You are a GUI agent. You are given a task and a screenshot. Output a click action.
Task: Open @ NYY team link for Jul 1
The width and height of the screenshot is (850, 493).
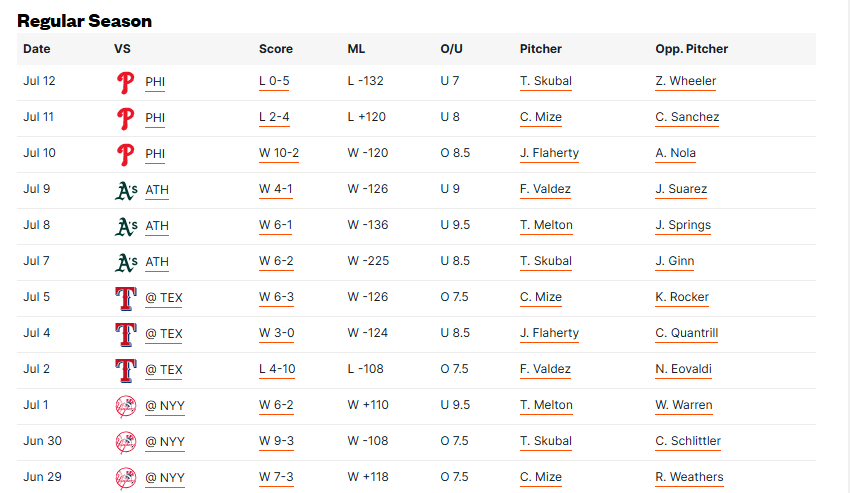[165, 406]
